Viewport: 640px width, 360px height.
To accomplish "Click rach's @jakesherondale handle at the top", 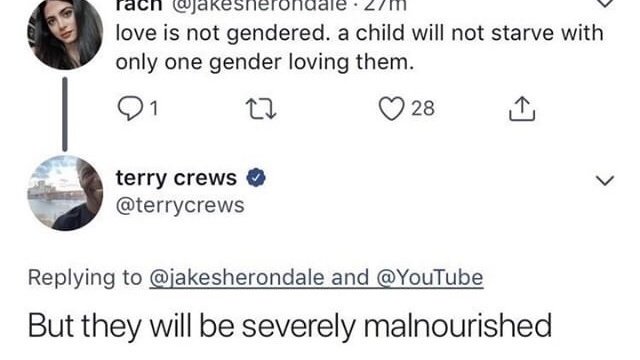I will [260, 5].
